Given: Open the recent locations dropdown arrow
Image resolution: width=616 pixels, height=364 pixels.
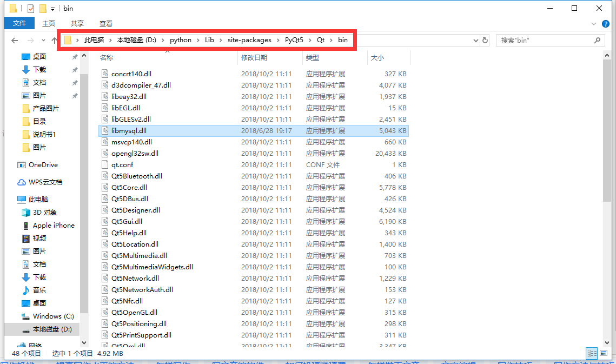Looking at the screenshot, I should click(43, 41).
